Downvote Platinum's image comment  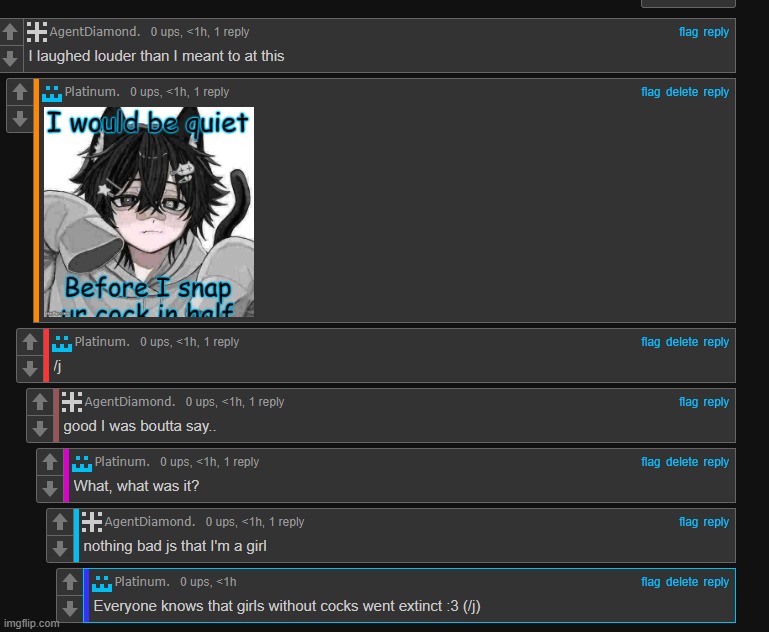click(20, 119)
